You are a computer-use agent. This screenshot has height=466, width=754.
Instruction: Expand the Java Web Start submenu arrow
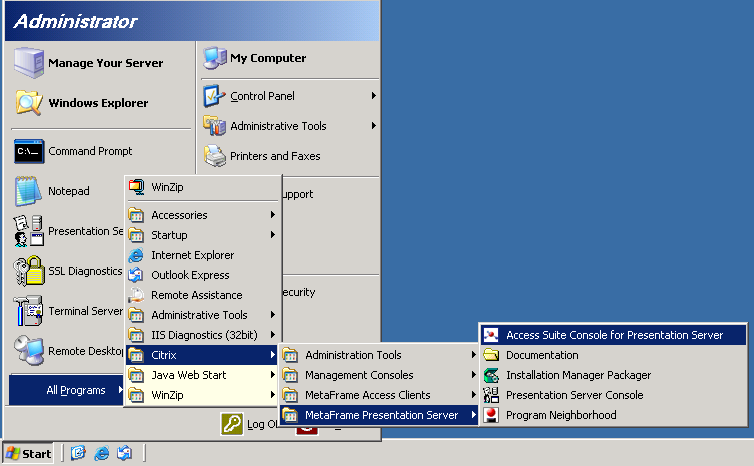pyautogui.click(x=273, y=375)
